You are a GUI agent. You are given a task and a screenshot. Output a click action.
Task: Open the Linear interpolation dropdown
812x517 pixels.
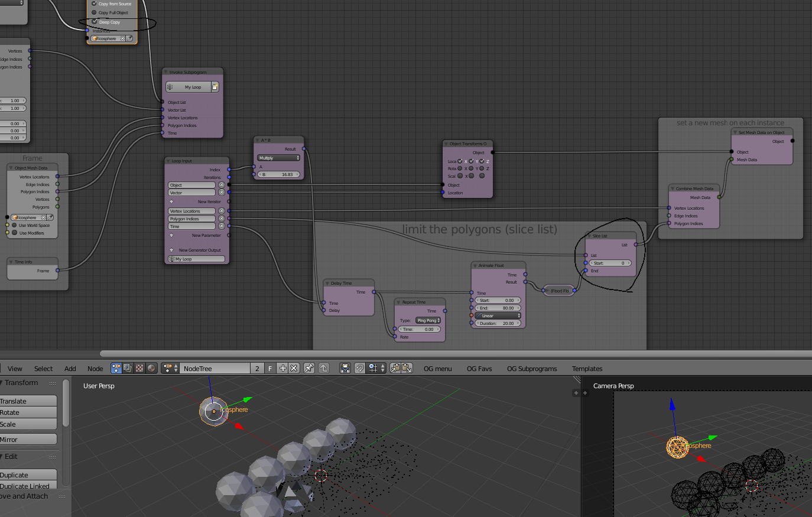498,316
